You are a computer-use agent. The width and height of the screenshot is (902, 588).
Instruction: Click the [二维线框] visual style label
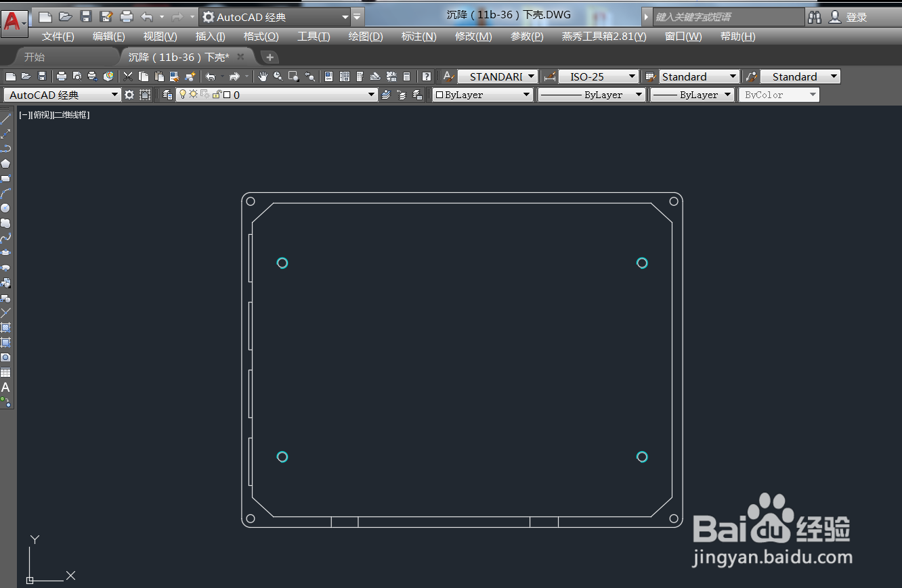click(72, 115)
